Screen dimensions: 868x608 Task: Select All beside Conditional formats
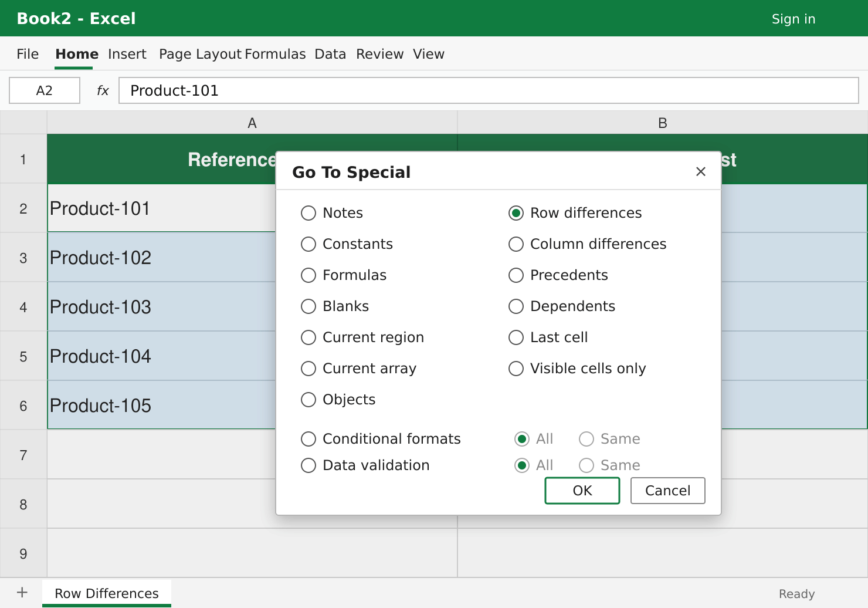tap(534, 439)
